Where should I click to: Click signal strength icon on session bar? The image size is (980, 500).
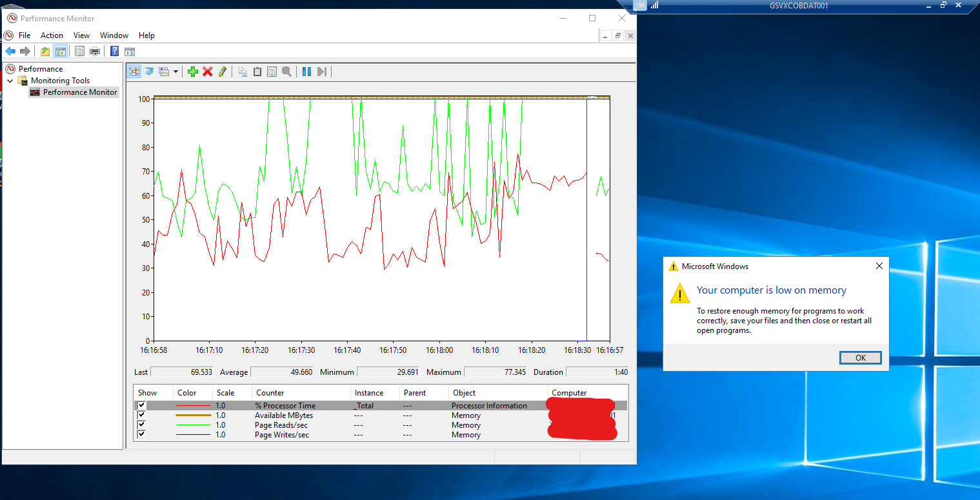coord(654,5)
